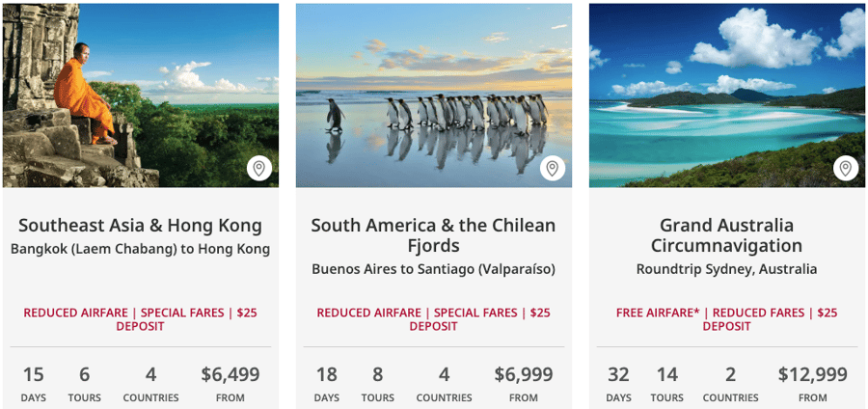
Task: Select Bangkok (Laem Chabang) to Hong Kong route
Action: pos(141,249)
